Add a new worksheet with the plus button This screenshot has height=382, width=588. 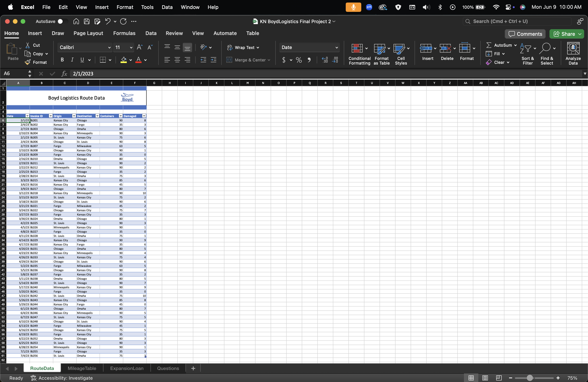pos(193,368)
